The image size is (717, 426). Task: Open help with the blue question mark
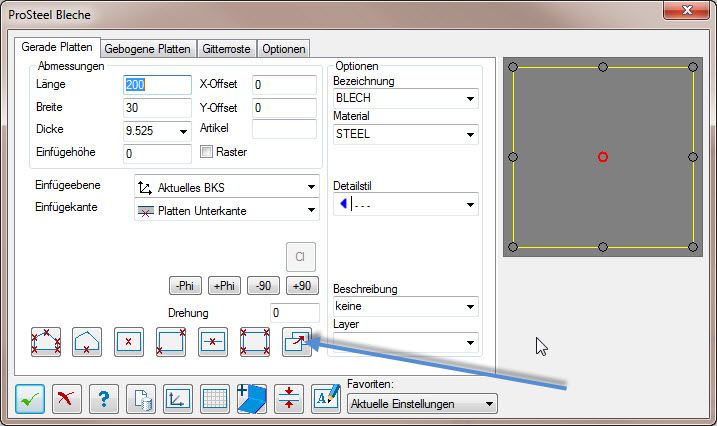(104, 399)
